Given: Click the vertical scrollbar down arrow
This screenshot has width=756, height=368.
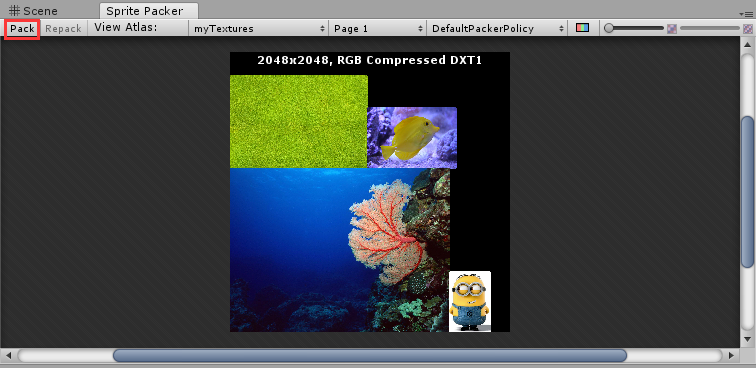Looking at the screenshot, I should point(747,339).
